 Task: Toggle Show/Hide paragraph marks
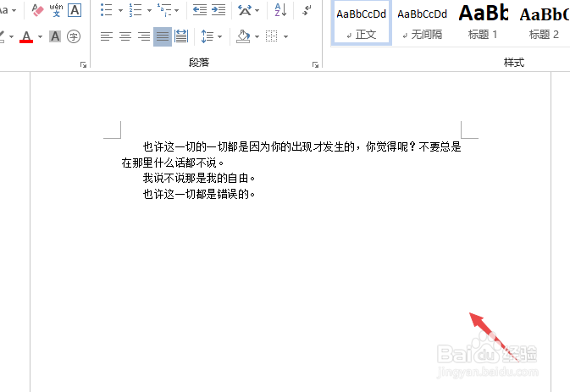[x=307, y=10]
